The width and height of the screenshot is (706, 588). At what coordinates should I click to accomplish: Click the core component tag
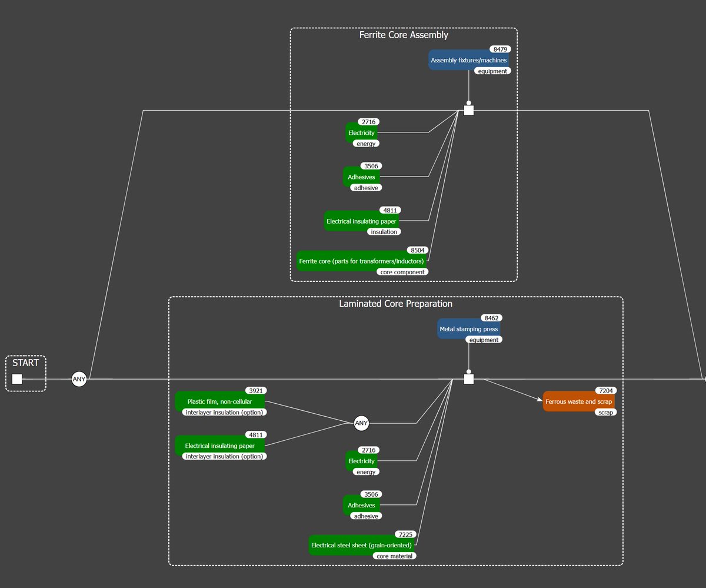[402, 272]
